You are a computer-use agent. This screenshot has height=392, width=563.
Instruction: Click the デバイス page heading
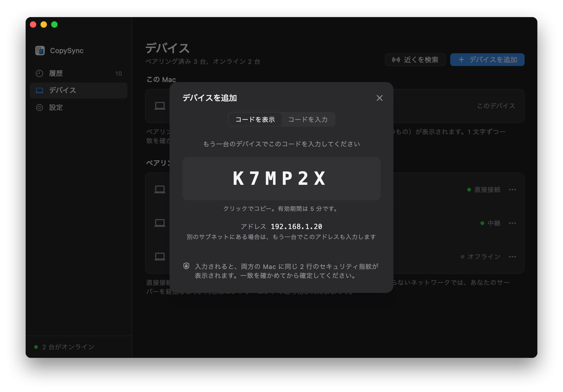[167, 48]
